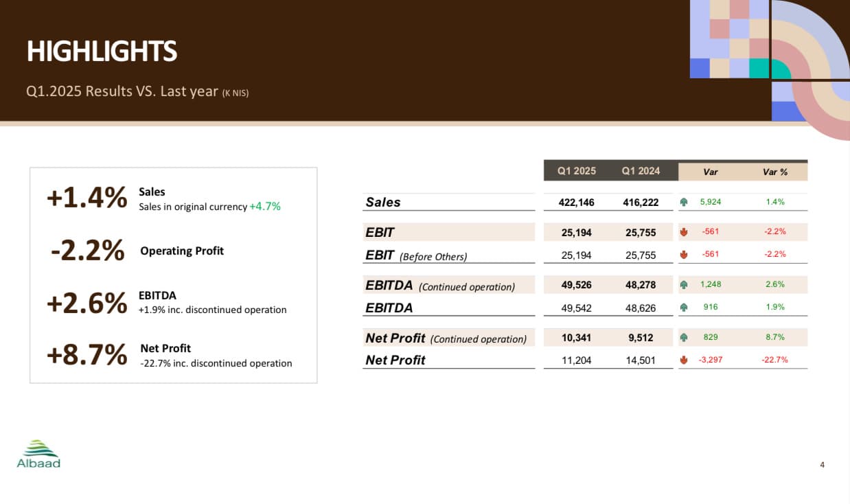Click the teal square in the corner pattern
This screenshot has height=504, width=850.
[758, 69]
